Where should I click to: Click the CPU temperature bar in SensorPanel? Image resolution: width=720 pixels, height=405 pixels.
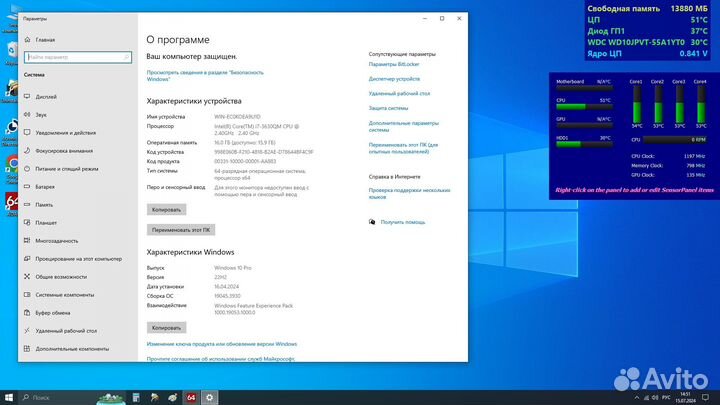(x=584, y=107)
